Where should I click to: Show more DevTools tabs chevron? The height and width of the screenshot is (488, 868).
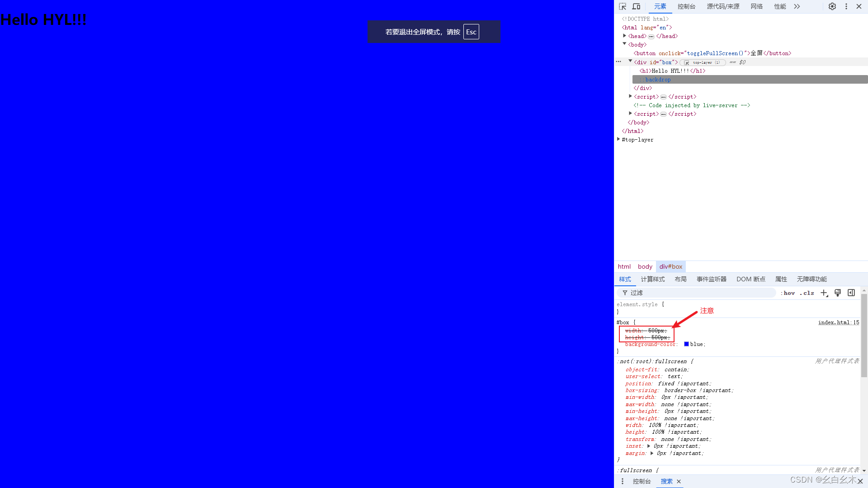(x=797, y=6)
